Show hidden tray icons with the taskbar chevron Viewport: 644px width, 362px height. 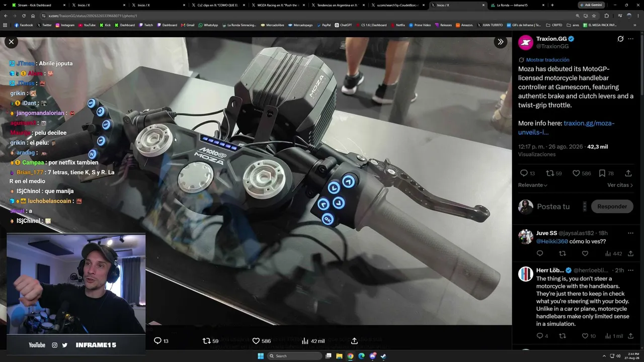pos(604,356)
